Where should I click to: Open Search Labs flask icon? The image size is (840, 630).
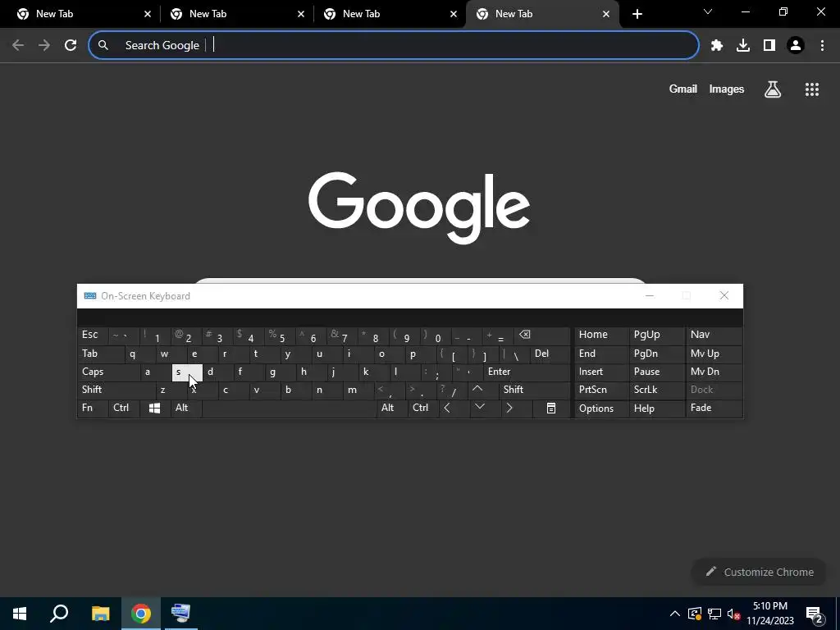tap(773, 89)
